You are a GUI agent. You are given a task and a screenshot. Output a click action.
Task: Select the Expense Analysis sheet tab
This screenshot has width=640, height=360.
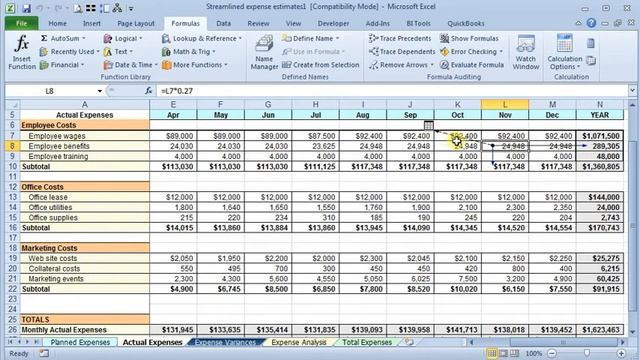[x=299, y=342]
